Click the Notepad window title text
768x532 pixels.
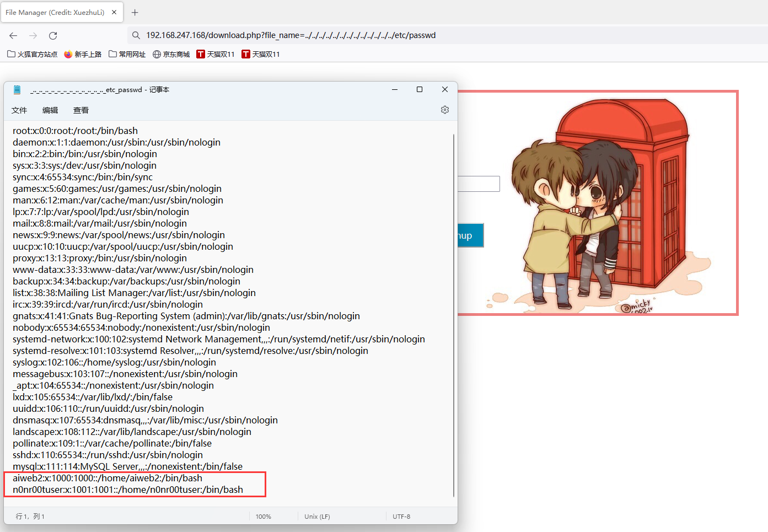(x=100, y=90)
